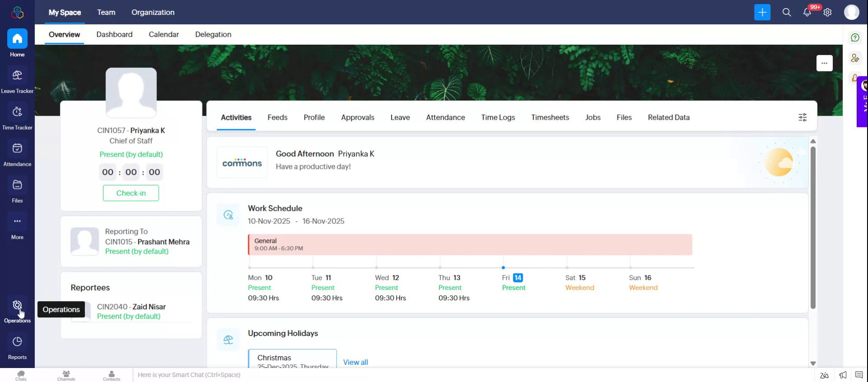
Task: Click the General shift bar 9:00 AM - 6:30 PM
Action: point(470,245)
